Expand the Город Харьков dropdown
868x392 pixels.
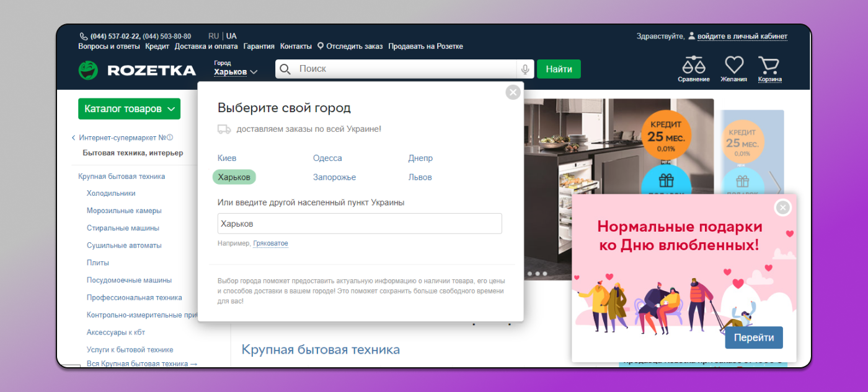[x=236, y=72]
